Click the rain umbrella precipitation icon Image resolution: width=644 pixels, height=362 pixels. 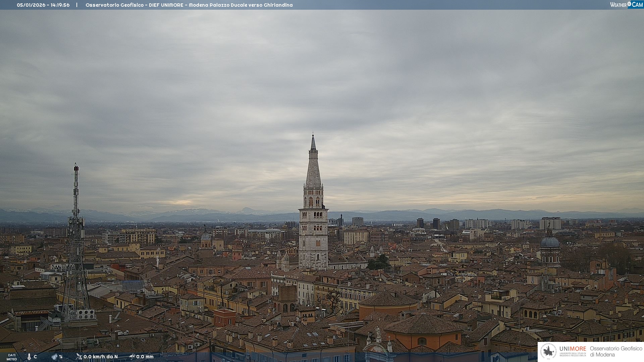pyautogui.click(x=132, y=357)
